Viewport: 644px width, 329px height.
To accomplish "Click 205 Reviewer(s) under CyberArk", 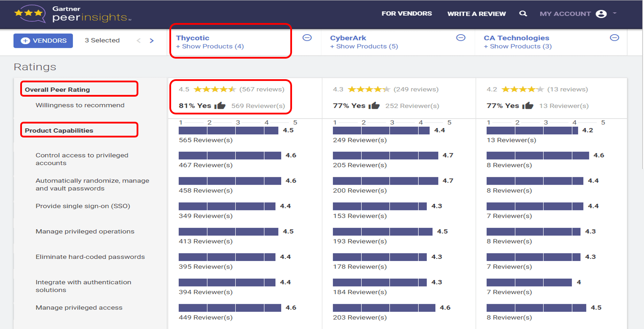I will pyautogui.click(x=360, y=165).
